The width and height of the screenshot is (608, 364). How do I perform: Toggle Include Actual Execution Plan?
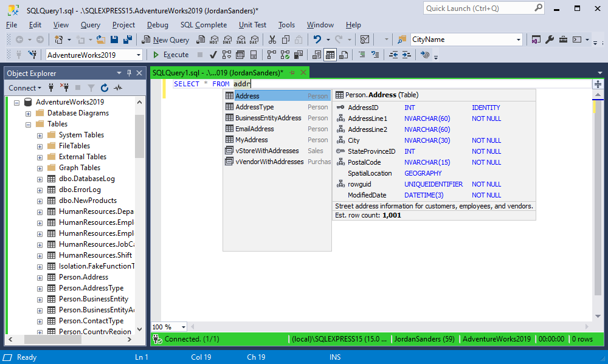(271, 55)
